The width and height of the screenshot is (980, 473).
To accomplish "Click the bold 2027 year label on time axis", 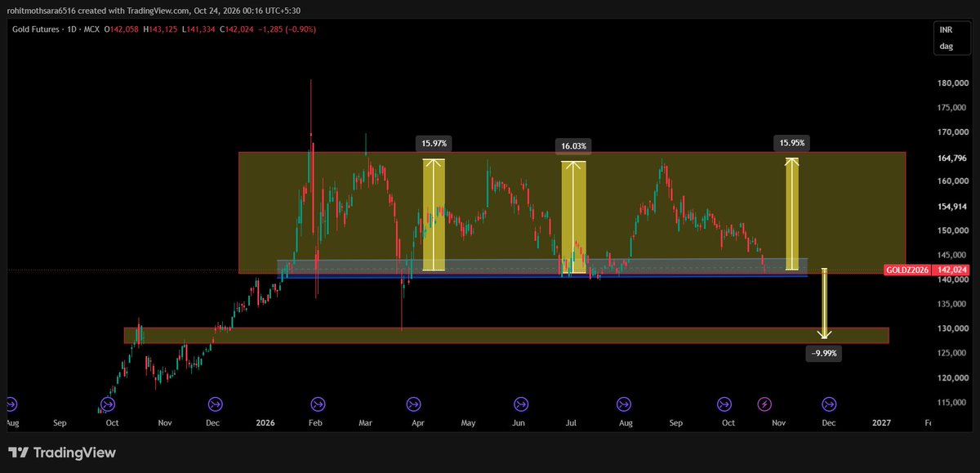I will click(x=881, y=423).
